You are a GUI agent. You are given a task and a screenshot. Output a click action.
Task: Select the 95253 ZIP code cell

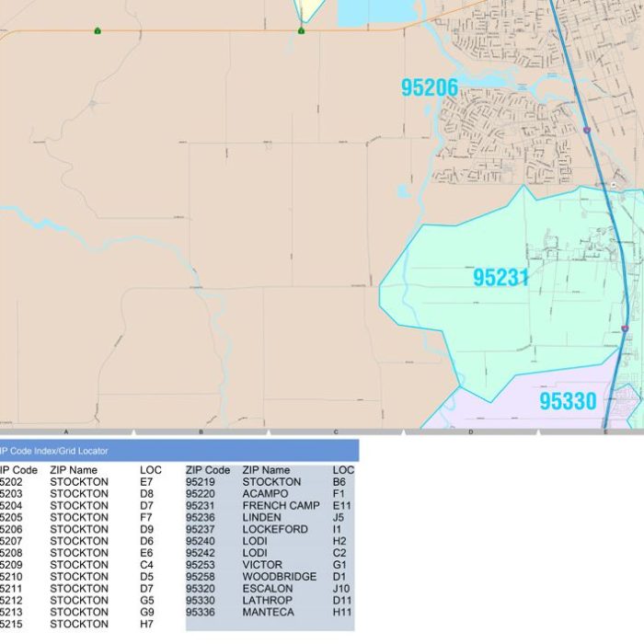coord(201,565)
